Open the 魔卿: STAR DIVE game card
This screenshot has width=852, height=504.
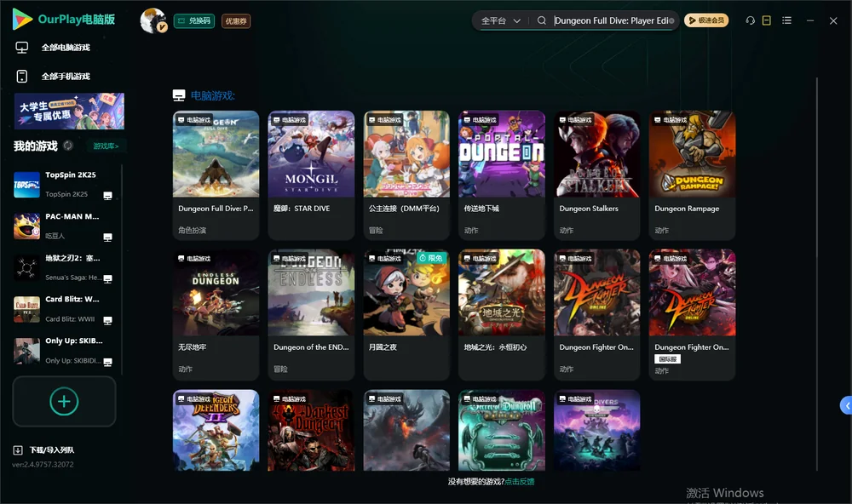(x=311, y=175)
